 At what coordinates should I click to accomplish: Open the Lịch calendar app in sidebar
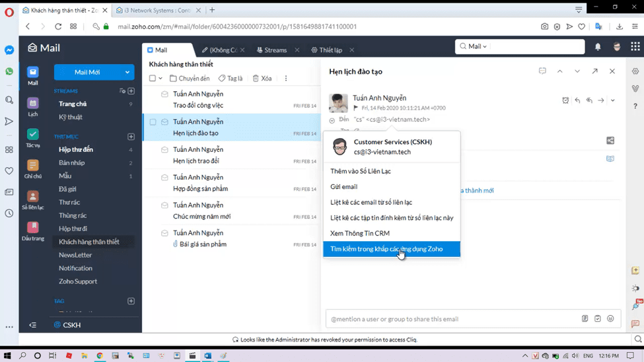32,106
